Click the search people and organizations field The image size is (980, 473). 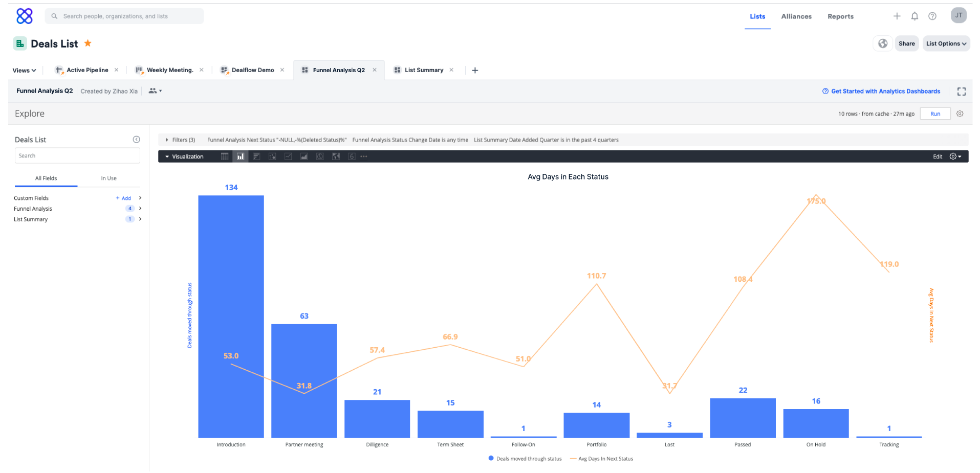pyautogui.click(x=124, y=16)
